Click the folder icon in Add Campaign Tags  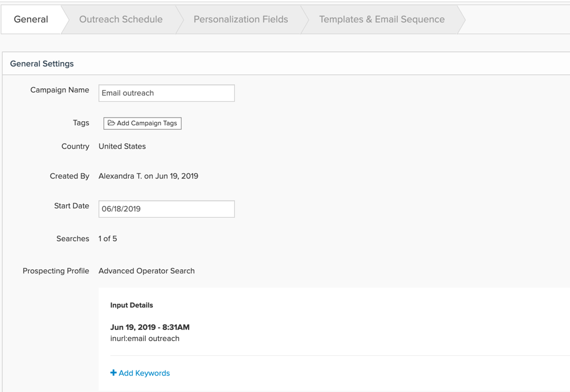click(x=111, y=123)
